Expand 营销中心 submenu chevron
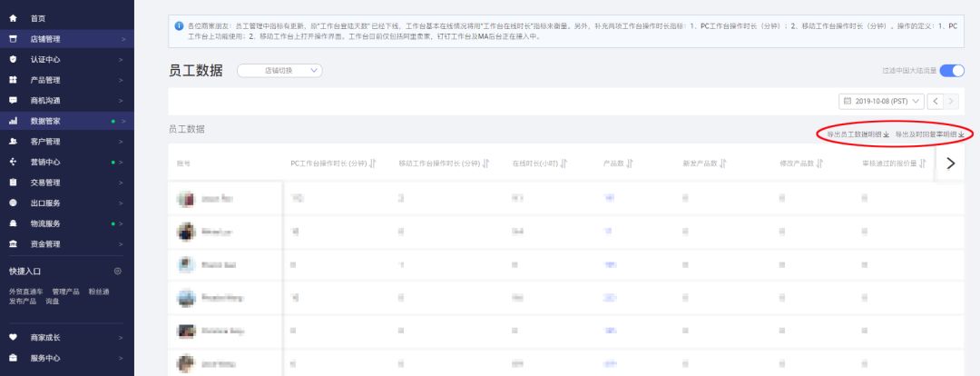 122,162
